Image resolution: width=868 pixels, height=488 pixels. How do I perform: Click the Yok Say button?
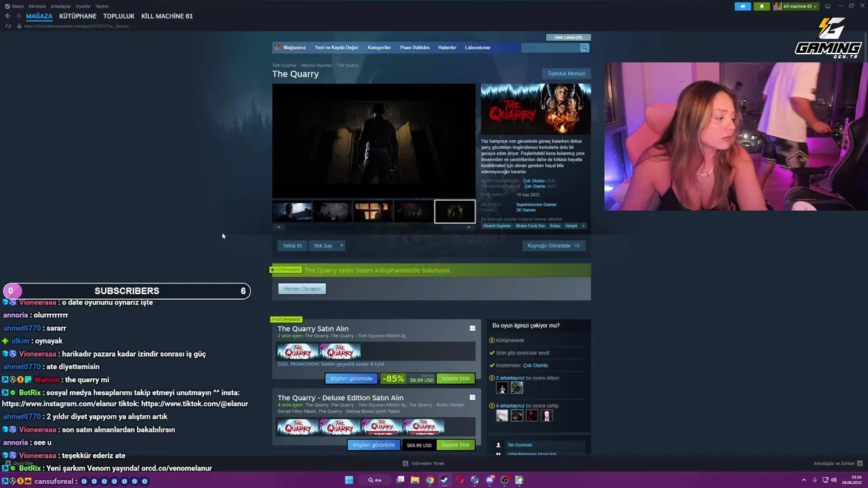coord(323,245)
